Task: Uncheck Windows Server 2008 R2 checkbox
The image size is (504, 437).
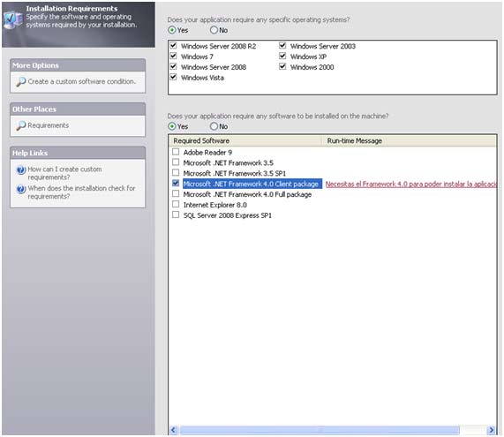Action: (173, 45)
